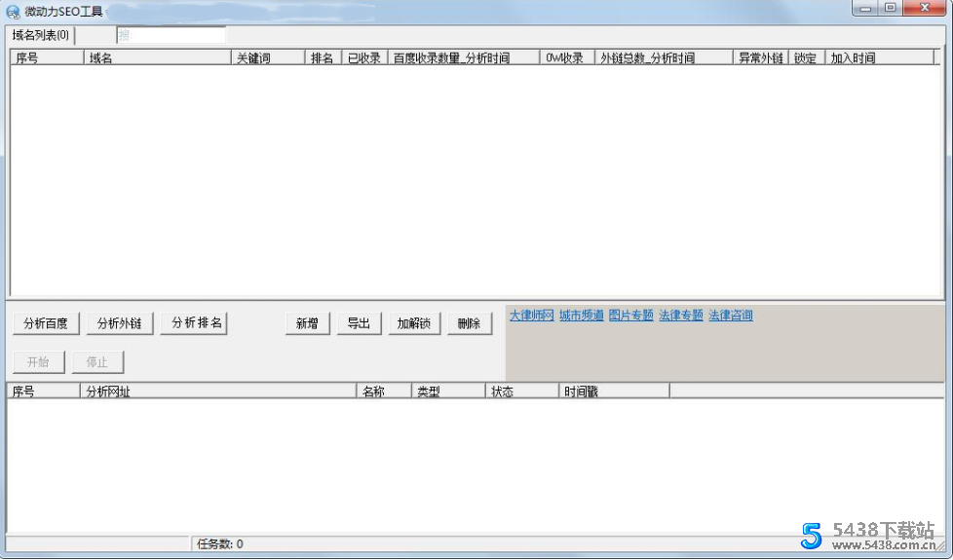Close the 微动力SEO工具 window
The width and height of the screenshot is (953, 560).
[x=925, y=9]
